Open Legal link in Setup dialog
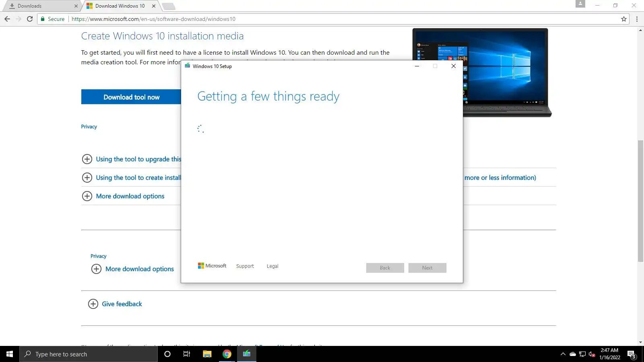644x362 pixels. 272,266
